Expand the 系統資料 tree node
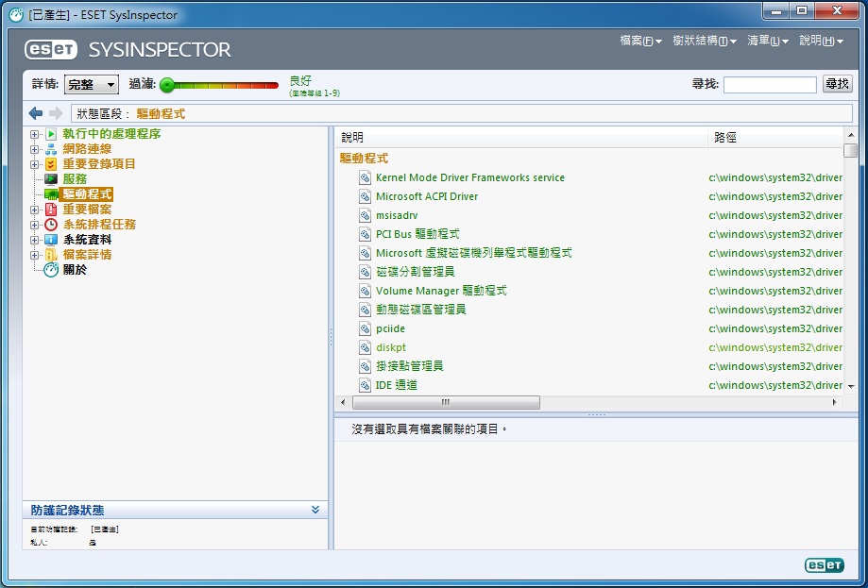This screenshot has height=588, width=868. click(34, 240)
